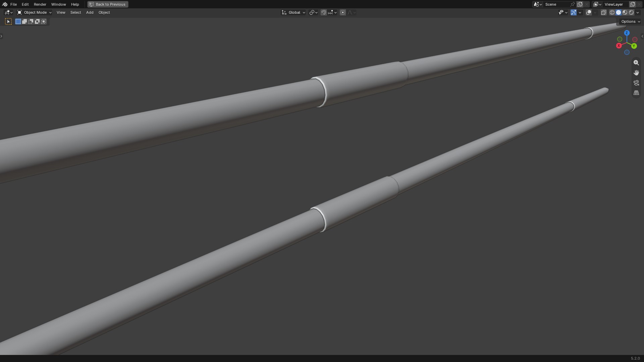Open the pivot point dropdown
Screen dimensions: 644x362
tap(313, 12)
